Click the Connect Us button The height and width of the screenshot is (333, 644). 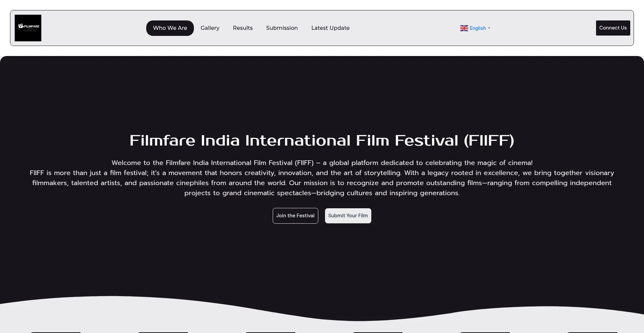[x=613, y=28]
